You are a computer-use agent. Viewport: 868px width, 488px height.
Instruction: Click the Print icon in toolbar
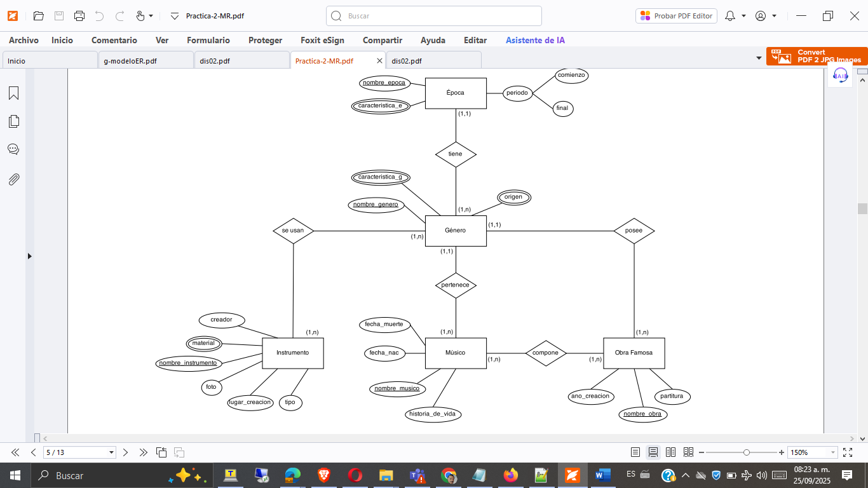[x=79, y=16]
